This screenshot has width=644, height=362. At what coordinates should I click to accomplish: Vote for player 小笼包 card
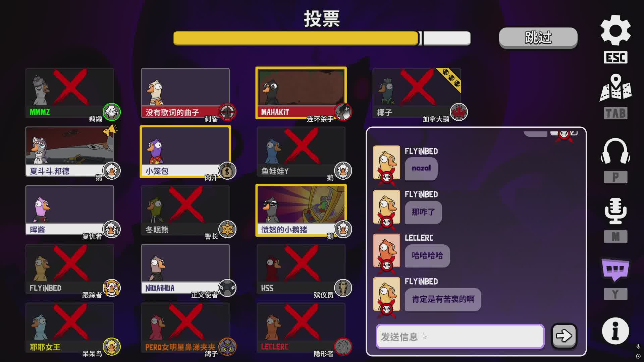pyautogui.click(x=185, y=152)
